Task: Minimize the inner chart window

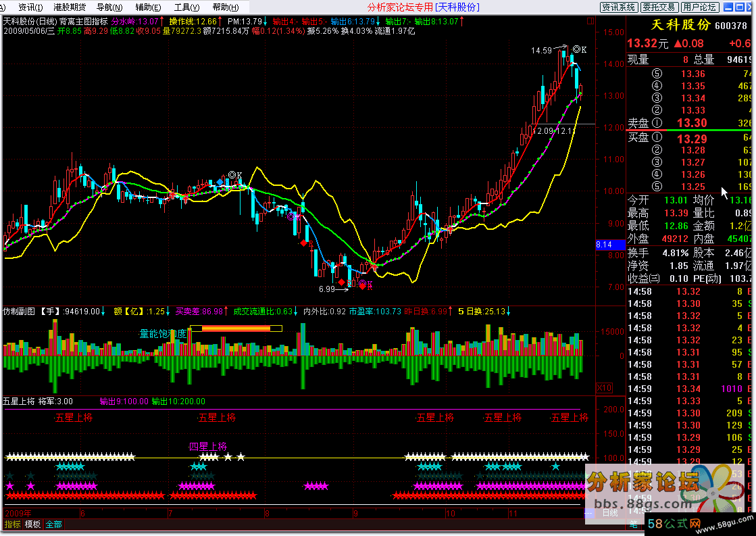Action: pos(728,7)
